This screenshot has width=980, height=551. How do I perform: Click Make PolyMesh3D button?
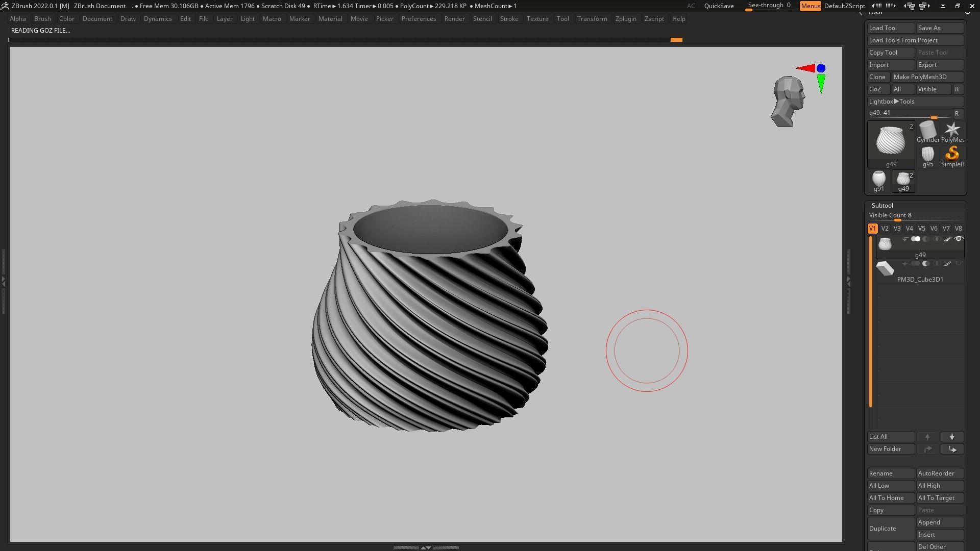[927, 77]
